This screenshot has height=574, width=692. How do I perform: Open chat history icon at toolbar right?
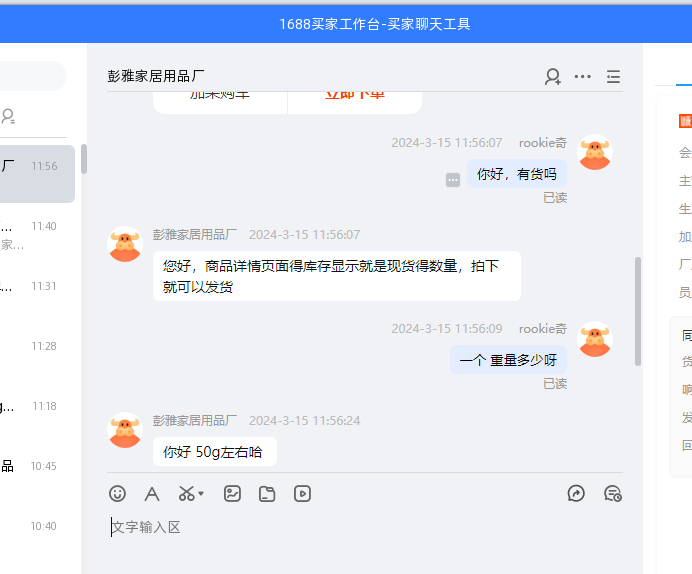coord(613,493)
